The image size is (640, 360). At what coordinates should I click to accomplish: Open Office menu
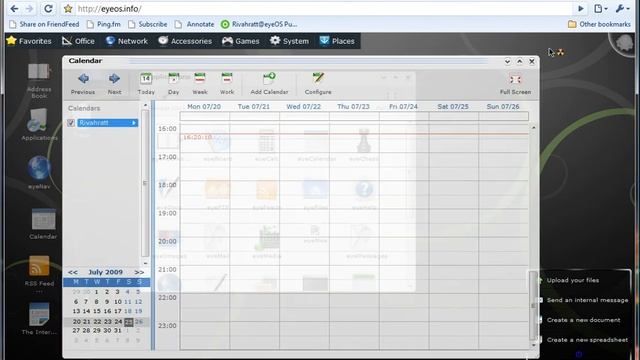pyautogui.click(x=78, y=41)
